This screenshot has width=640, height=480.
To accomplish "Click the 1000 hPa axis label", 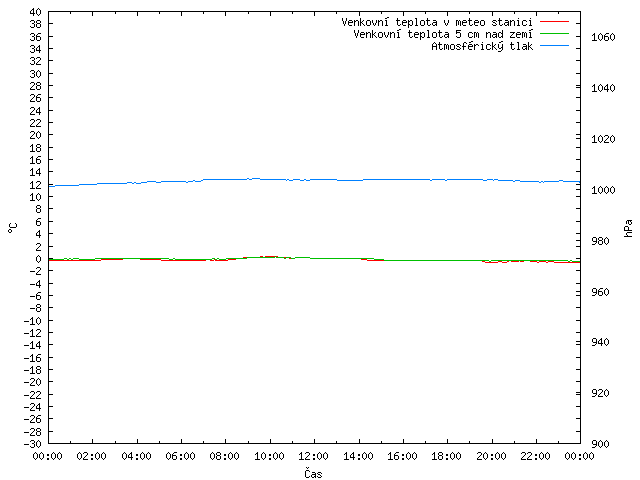I will pos(603,190).
